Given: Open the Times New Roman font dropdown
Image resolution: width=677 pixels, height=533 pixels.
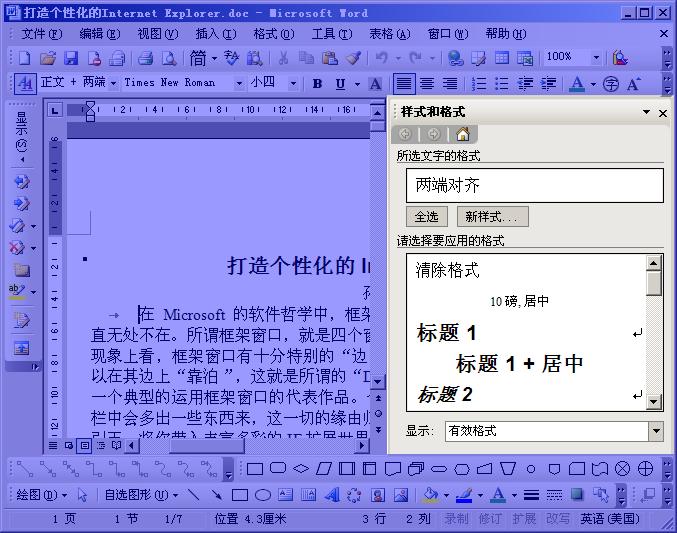Looking at the screenshot, I should [238, 83].
